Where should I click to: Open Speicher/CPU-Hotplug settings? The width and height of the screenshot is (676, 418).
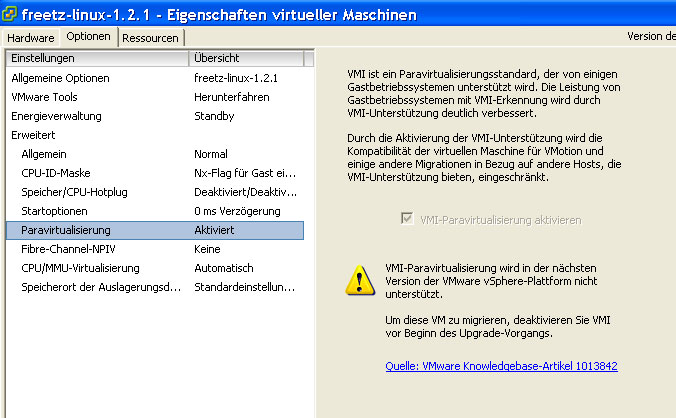[x=73, y=192]
